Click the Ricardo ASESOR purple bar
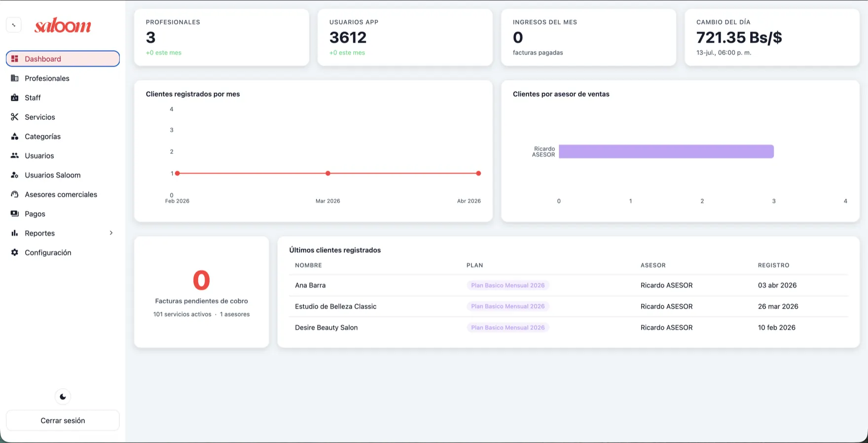This screenshot has width=868, height=443. [666, 151]
